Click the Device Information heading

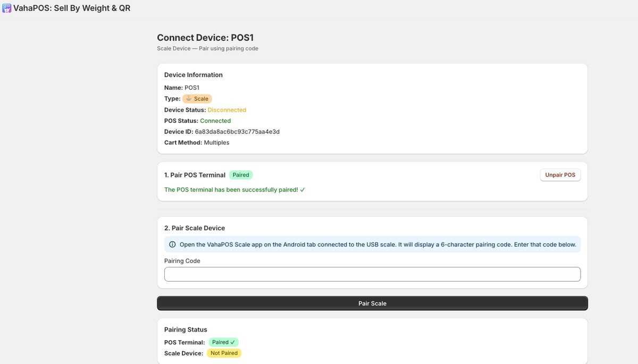pos(194,75)
